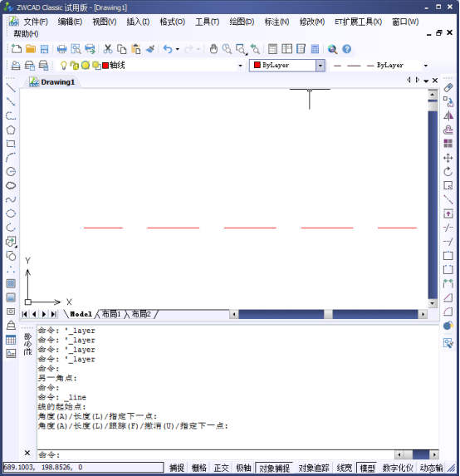Screen dimensions: 460x476
Task: Select the Chamfer tool in right toolbar
Action: [448, 297]
